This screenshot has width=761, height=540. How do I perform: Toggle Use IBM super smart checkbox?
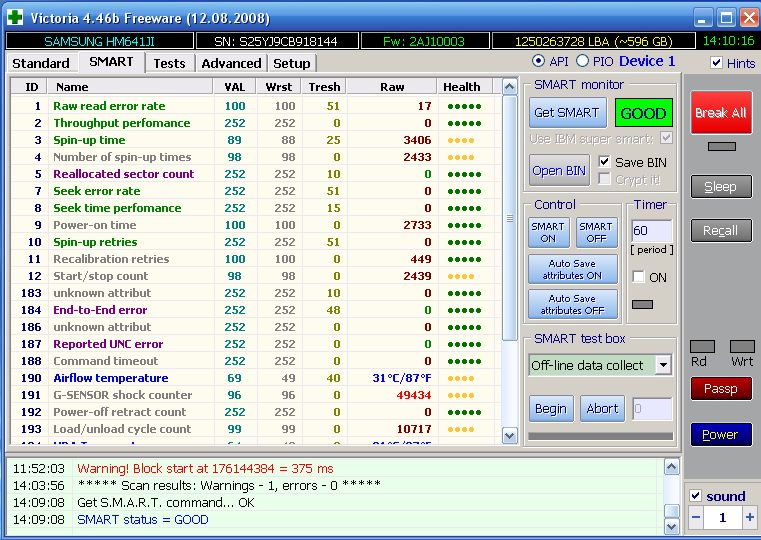pos(666,138)
